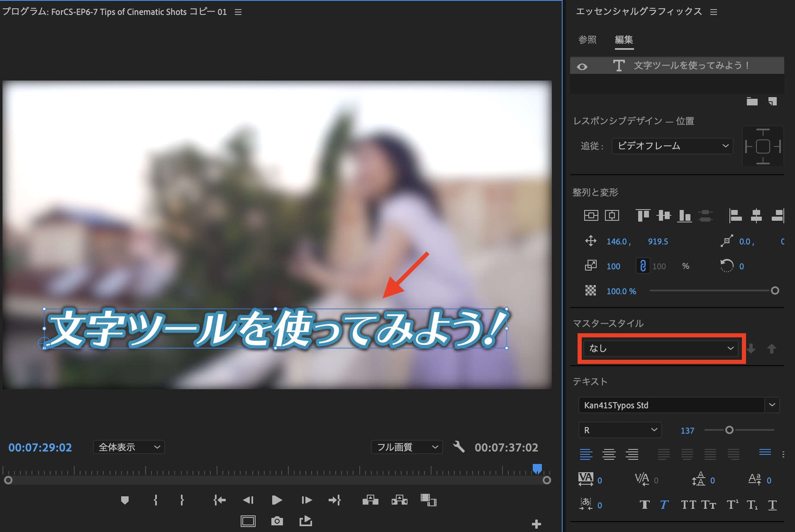The height and width of the screenshot is (532, 795).
Task: Open the フル画質 playback resolution dropdown
Action: coord(407,447)
